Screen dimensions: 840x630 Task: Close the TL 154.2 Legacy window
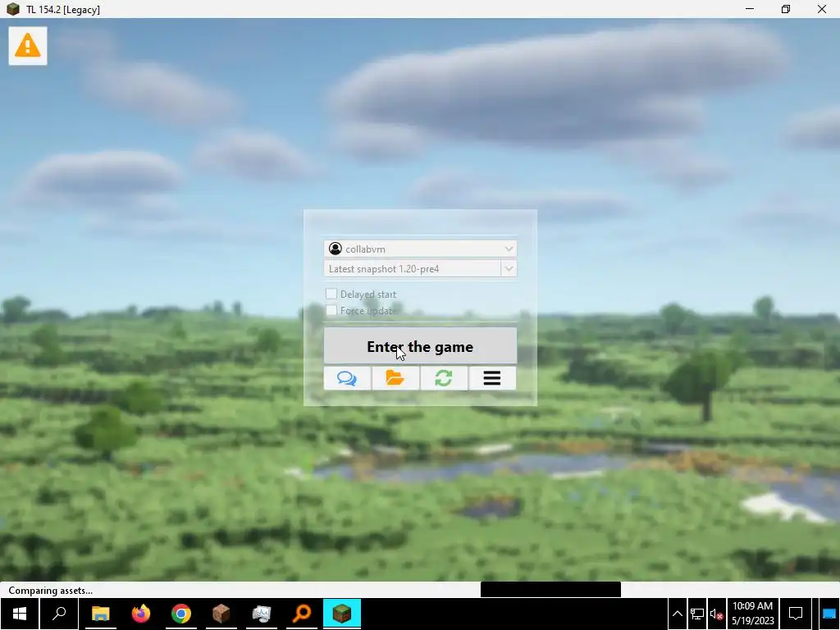click(822, 9)
